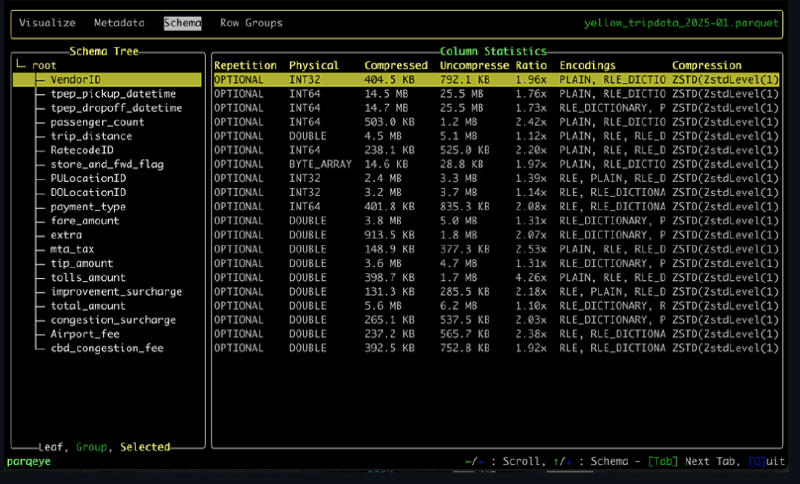The height and width of the screenshot is (484, 800).
Task: Select tpep_pickup_datetime tree item
Action: [x=113, y=93]
